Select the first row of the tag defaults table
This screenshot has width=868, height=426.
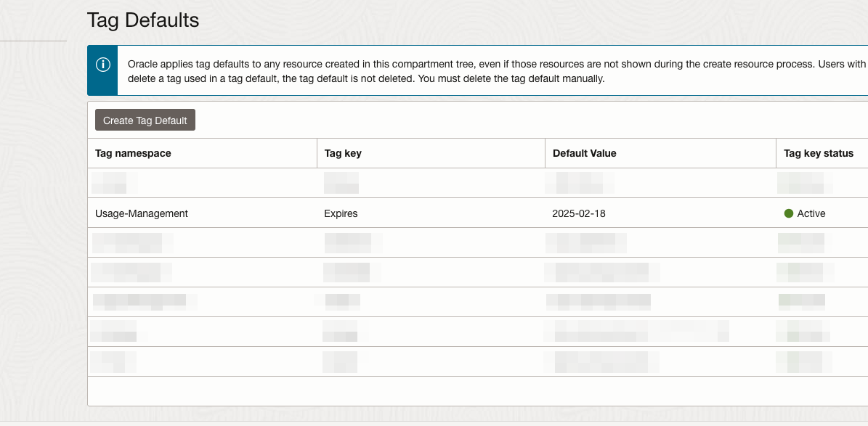[x=436, y=183]
